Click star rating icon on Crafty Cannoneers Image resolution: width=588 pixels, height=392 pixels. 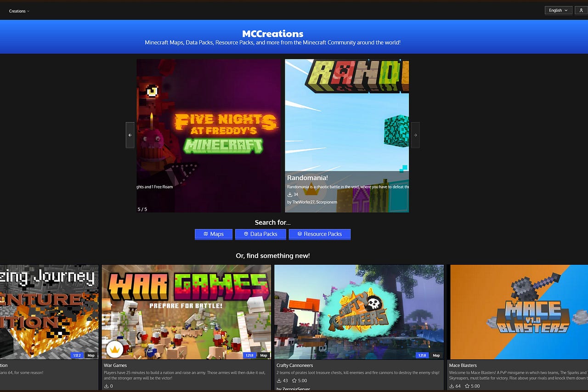tap(294, 381)
